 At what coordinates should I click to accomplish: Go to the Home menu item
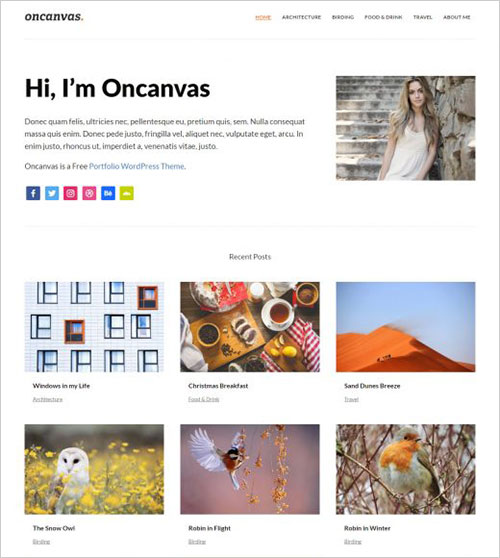click(263, 17)
